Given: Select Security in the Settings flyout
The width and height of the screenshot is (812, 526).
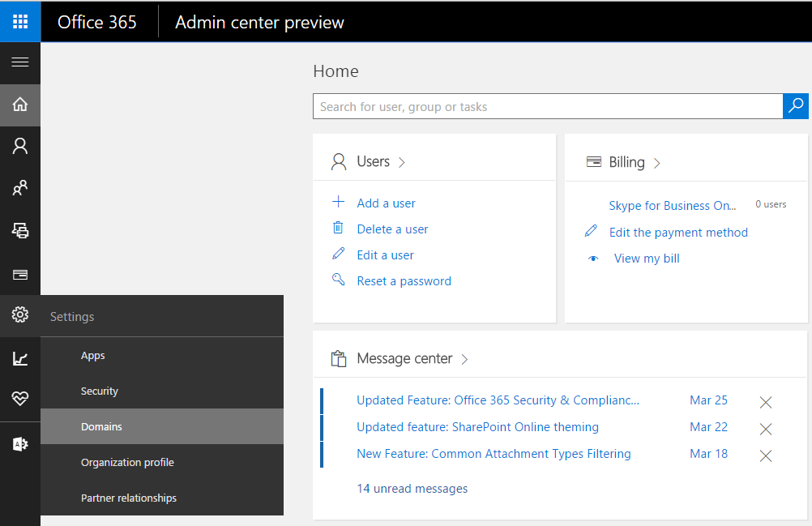Looking at the screenshot, I should 162,391.
